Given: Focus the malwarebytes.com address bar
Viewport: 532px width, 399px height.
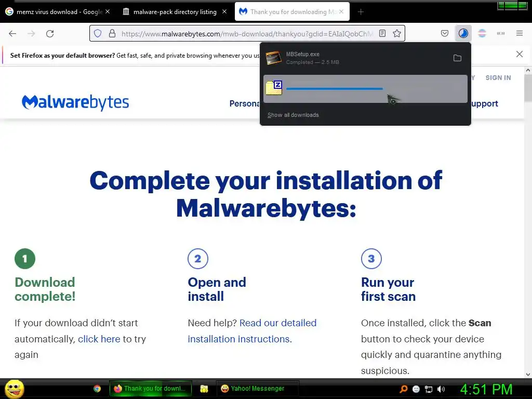Looking at the screenshot, I should click(x=247, y=34).
